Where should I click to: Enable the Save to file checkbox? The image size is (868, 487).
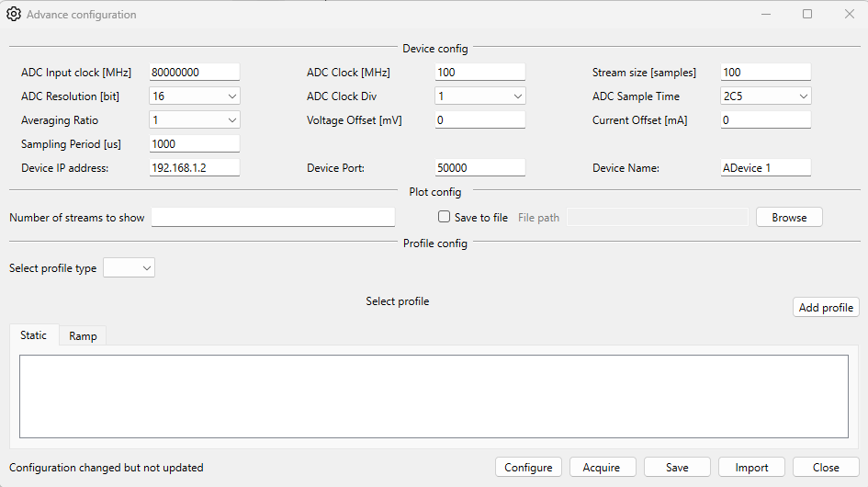pos(445,218)
